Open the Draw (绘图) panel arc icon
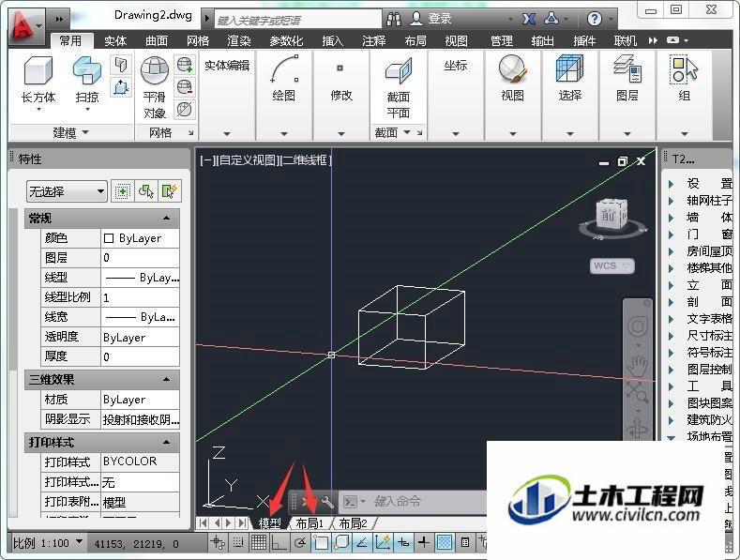The height and width of the screenshot is (560, 740). tap(284, 69)
